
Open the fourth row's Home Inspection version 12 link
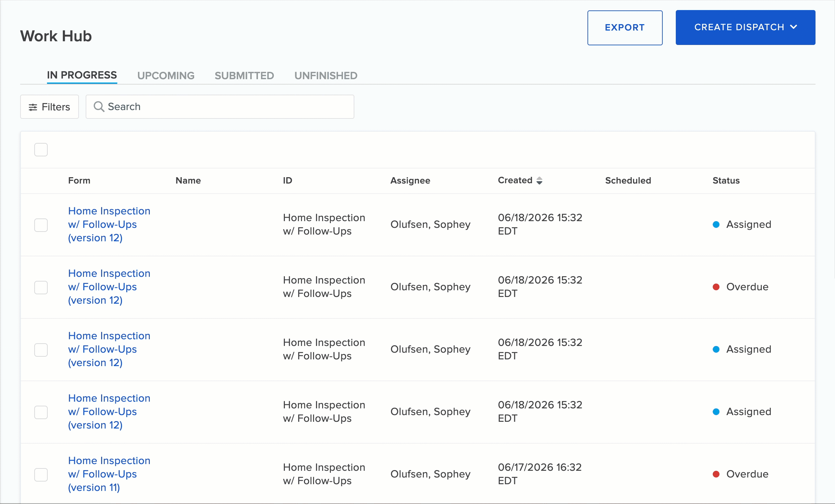click(x=109, y=412)
